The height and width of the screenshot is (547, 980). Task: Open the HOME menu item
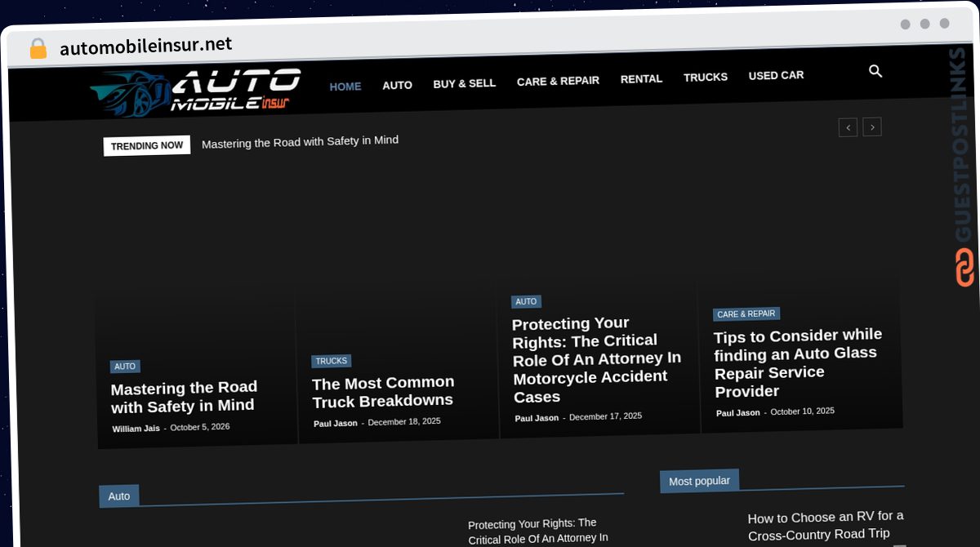345,87
